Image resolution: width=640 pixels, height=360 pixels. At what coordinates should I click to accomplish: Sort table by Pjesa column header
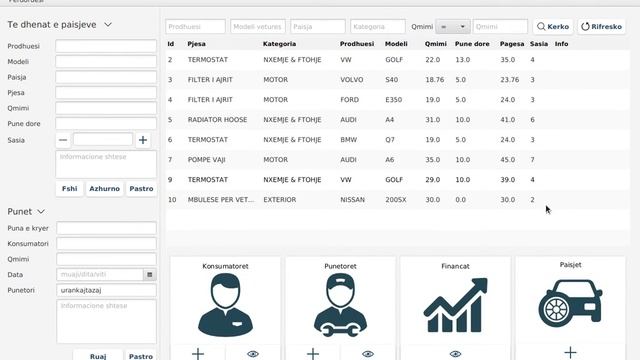coord(196,44)
